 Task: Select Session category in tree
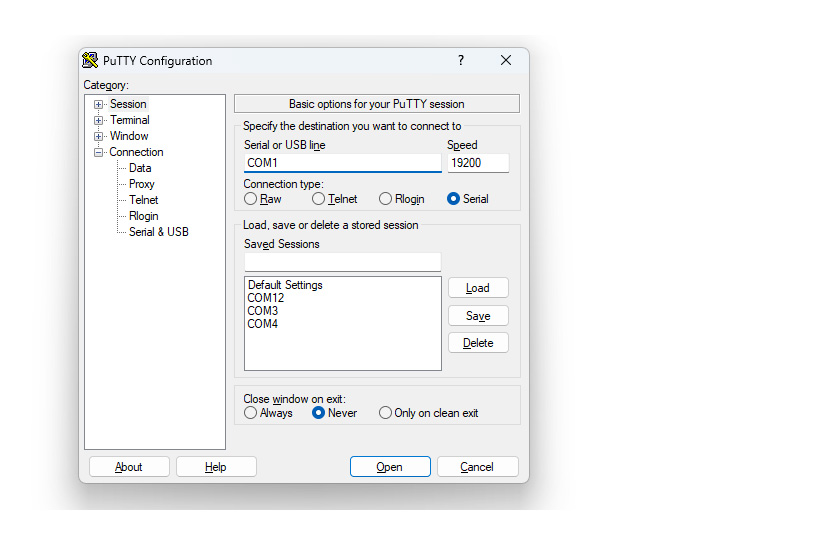tap(128, 104)
